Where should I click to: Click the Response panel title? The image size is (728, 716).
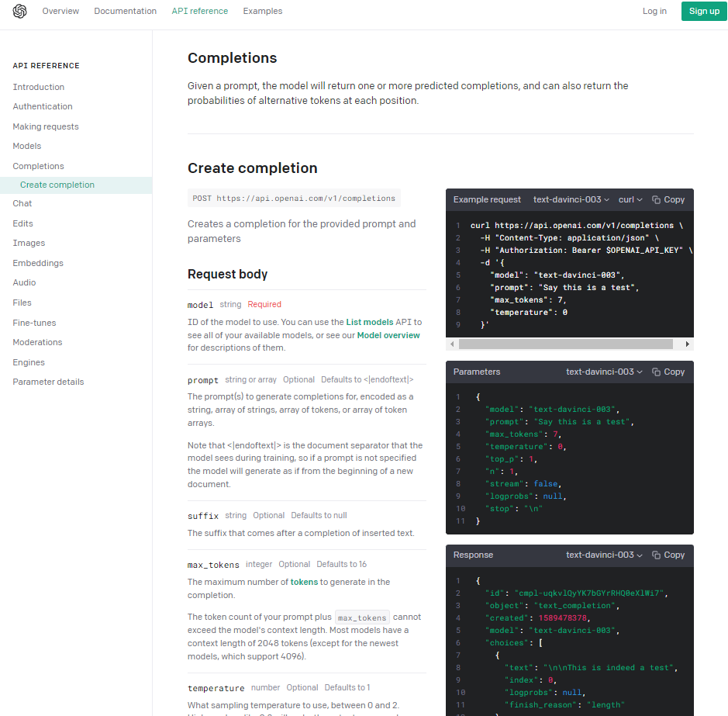pos(473,555)
